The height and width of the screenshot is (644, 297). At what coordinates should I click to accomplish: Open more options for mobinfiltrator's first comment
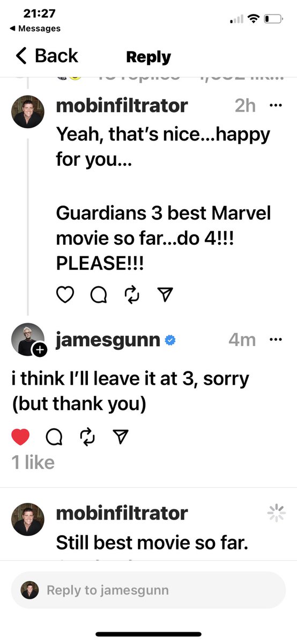[x=276, y=105]
